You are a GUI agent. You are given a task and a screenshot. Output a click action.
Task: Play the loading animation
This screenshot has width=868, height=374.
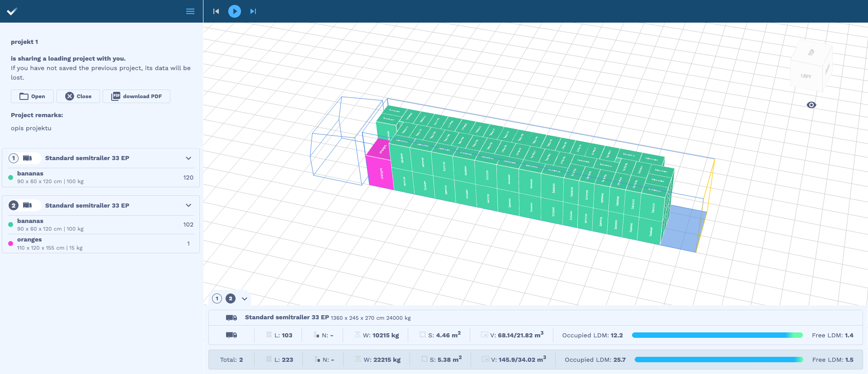coord(235,11)
